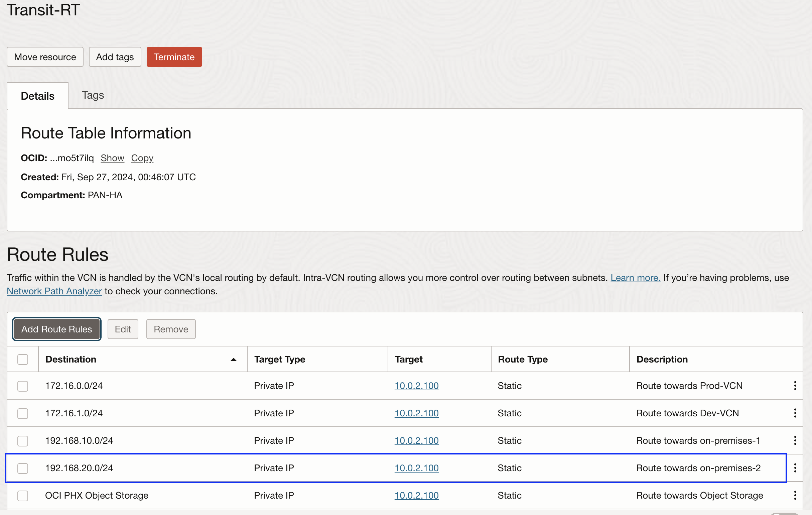Open three-dot menu for on-premises-1 route
Screen dimensions: 812x515
795,440
